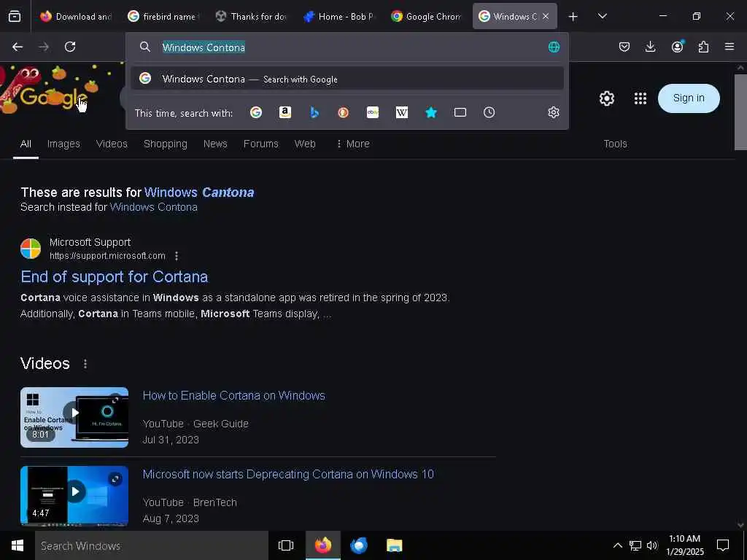The width and height of the screenshot is (747, 560).
Task: Select Windows Contona Search with Google suggestion
Action: click(x=347, y=79)
